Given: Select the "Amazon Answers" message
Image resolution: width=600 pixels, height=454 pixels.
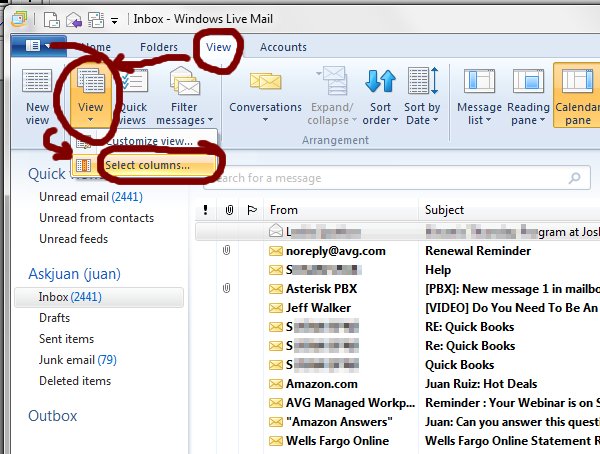Looking at the screenshot, I should (397, 422).
